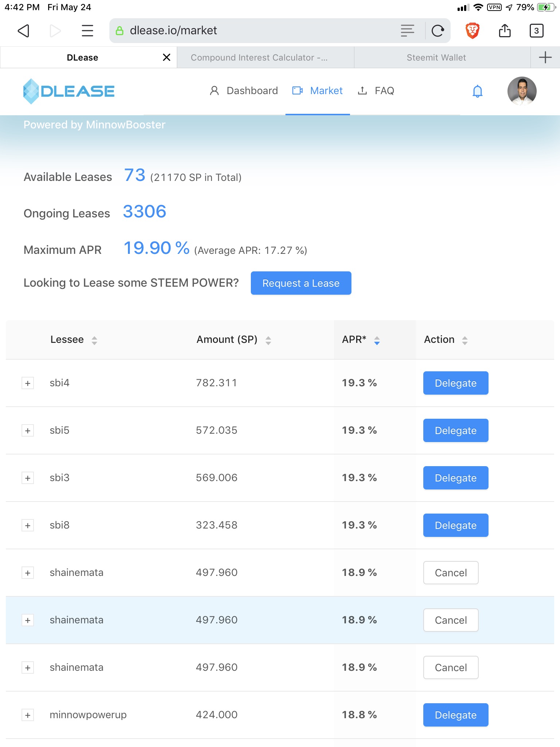Expand the sbi4 row

28,383
